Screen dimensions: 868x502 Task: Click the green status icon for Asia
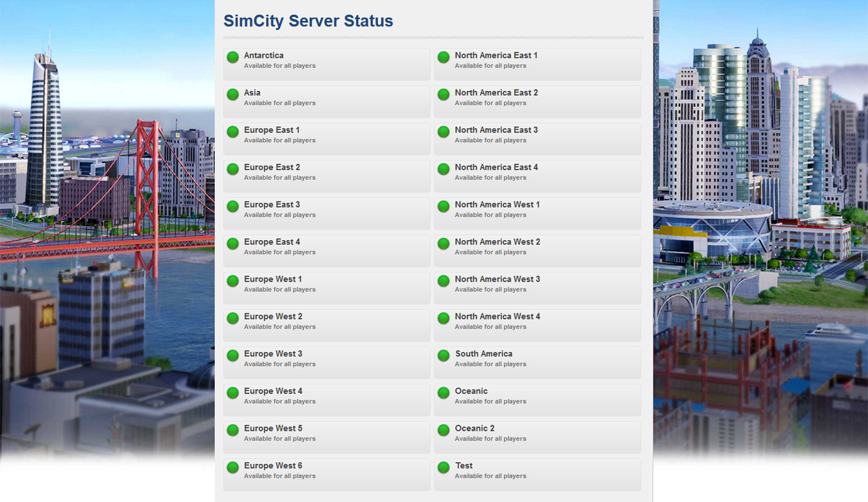[x=233, y=94]
